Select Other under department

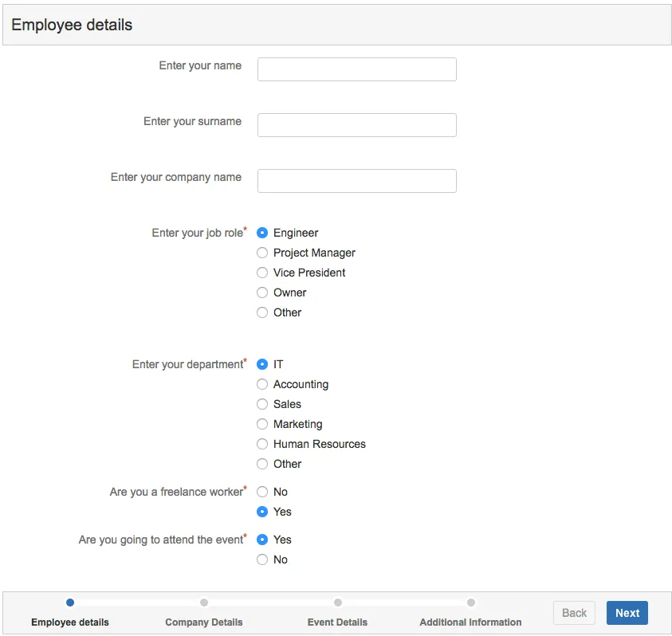(x=261, y=464)
